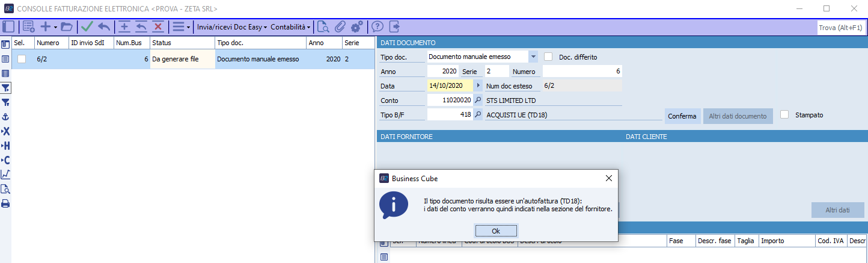Open the gears settings icon
Viewport: 868px width, 263px height.
357,26
